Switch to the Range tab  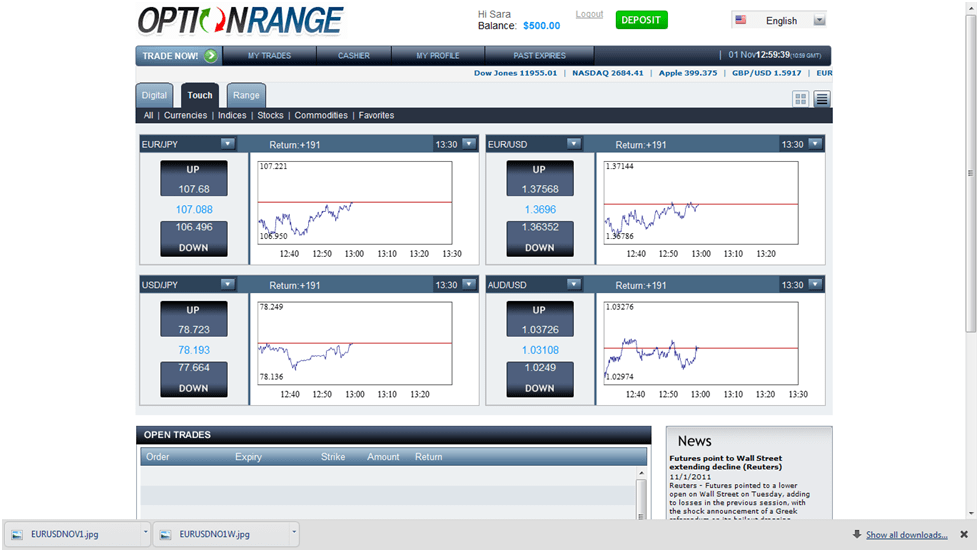coord(246,96)
